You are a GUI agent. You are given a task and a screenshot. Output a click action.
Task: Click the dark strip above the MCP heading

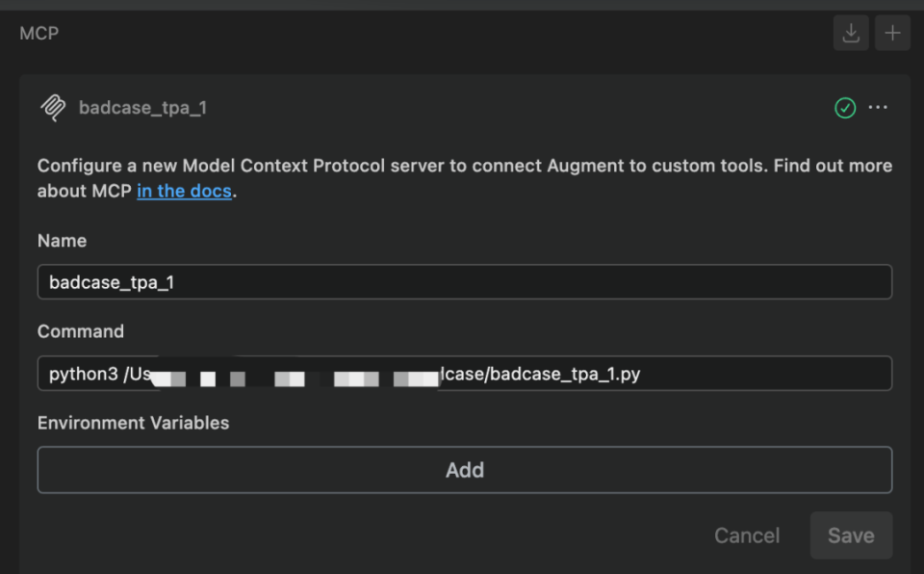click(462, 5)
